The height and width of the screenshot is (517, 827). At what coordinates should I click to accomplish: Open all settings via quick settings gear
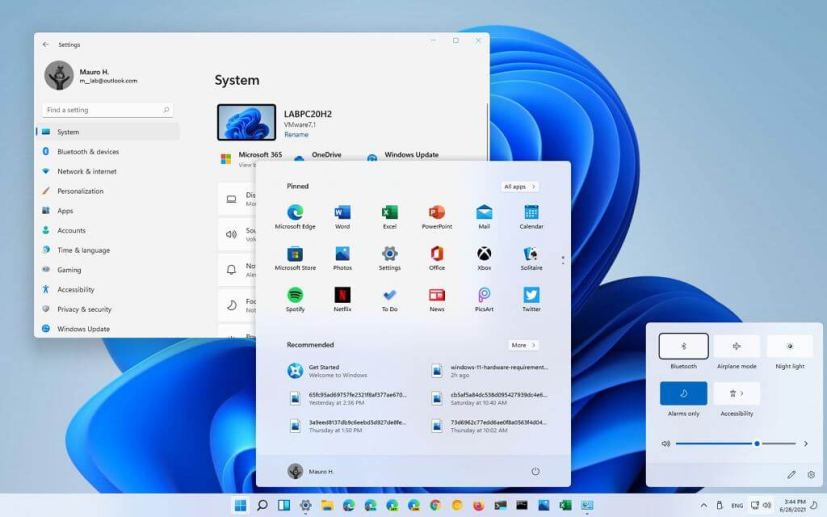tap(811, 475)
